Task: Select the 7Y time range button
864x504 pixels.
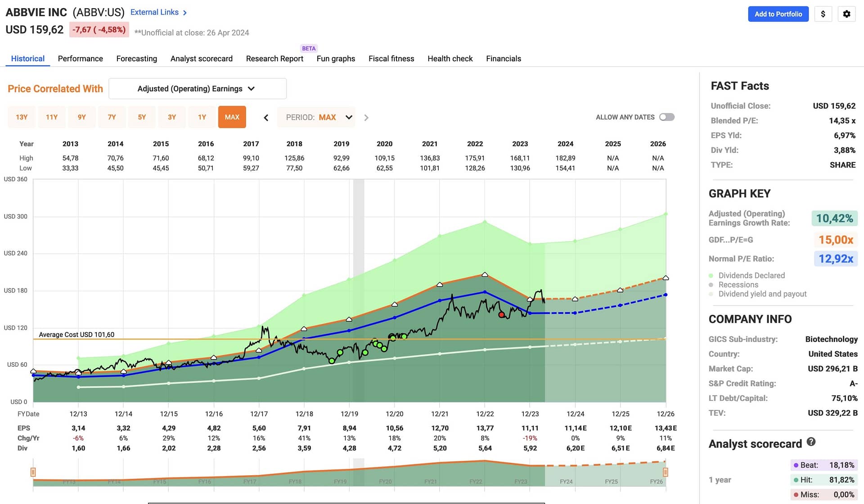Action: click(x=112, y=117)
